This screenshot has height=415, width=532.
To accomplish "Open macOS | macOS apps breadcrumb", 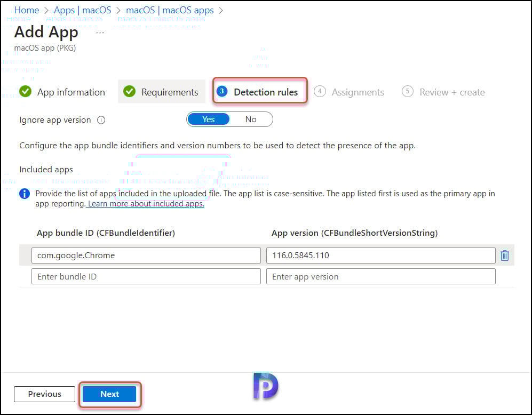I will click(x=170, y=10).
